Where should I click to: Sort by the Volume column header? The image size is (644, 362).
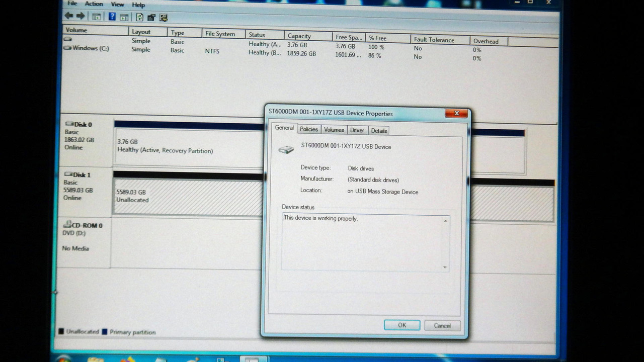[x=96, y=30]
